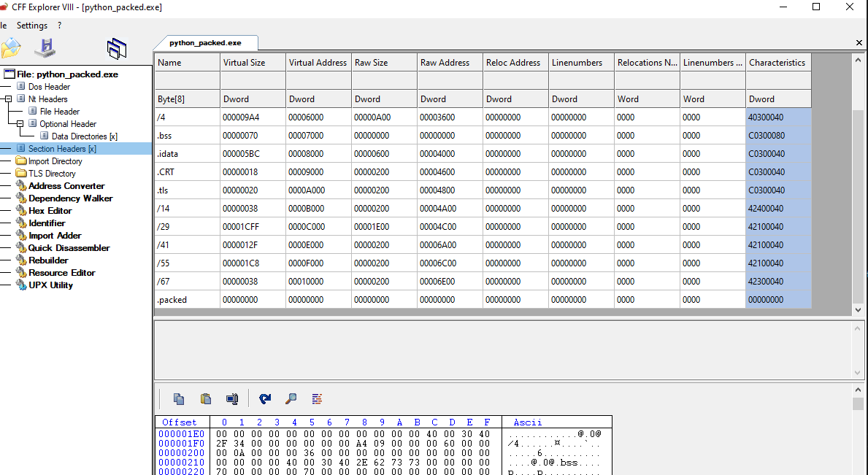Click Characteristics value 42300040 of /67
The height and width of the screenshot is (475, 868).
(x=779, y=282)
